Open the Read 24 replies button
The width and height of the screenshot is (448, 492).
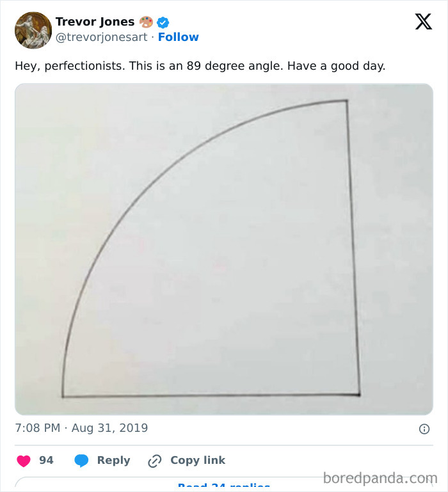click(223, 486)
